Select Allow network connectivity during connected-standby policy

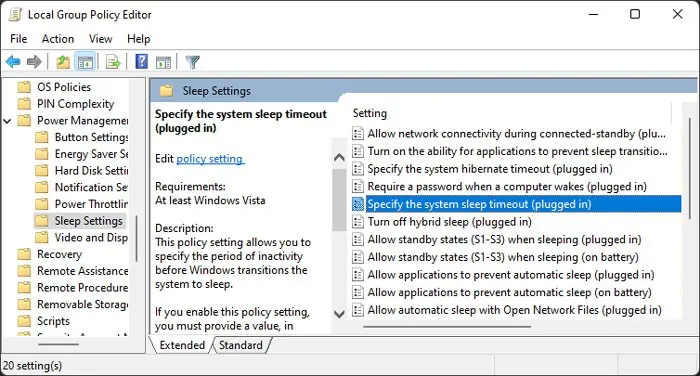pos(517,134)
